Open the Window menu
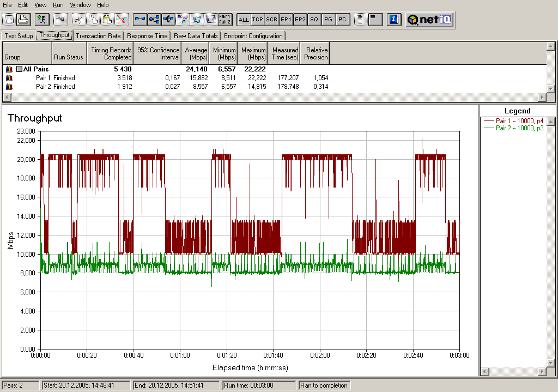 [80, 5]
